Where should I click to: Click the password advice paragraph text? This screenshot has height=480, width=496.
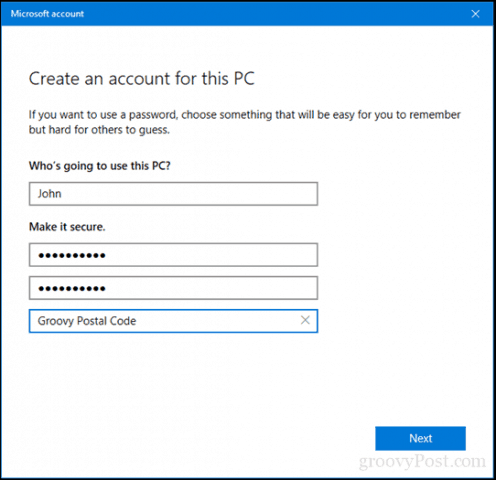[x=245, y=122]
